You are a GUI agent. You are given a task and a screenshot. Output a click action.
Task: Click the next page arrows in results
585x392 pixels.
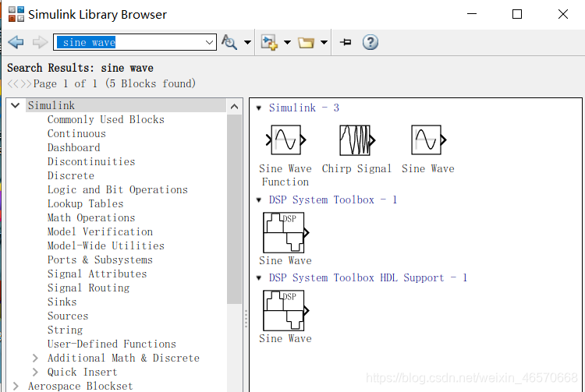[x=26, y=83]
